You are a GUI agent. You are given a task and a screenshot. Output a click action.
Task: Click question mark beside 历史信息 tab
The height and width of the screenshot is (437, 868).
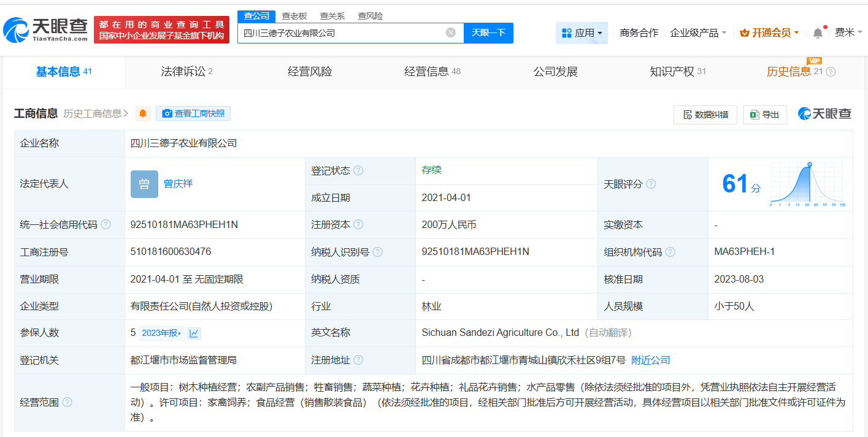click(x=832, y=71)
